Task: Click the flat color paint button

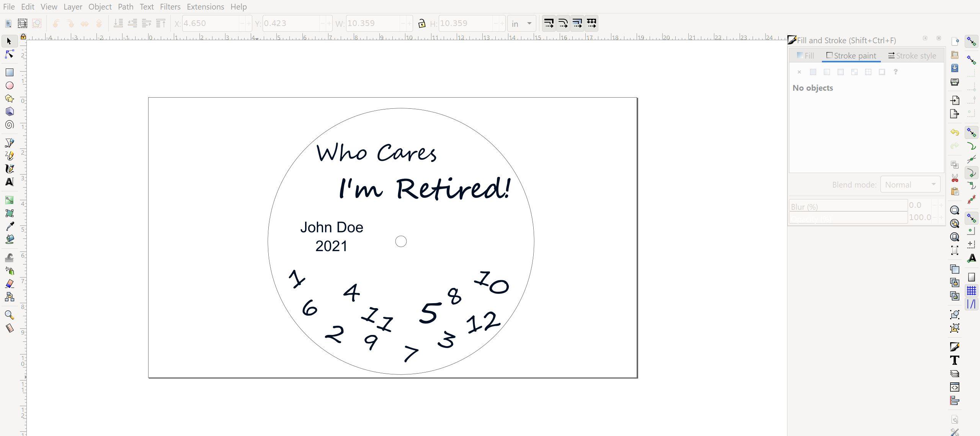Action: 813,72
